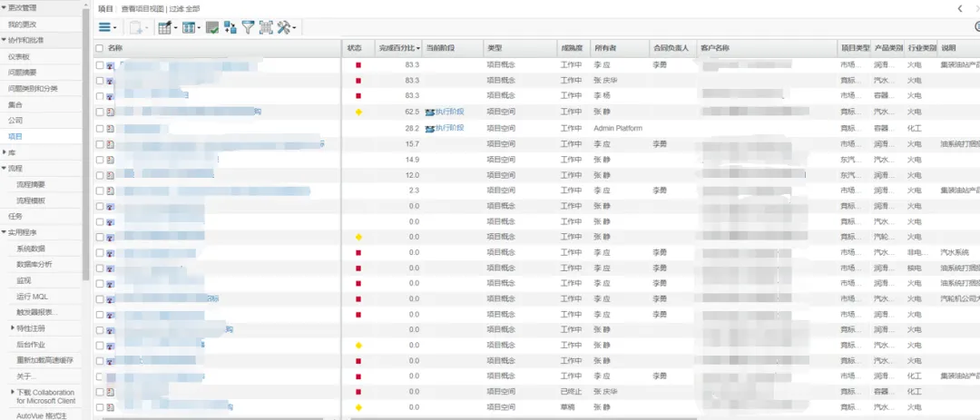Click the new document toolbar icon
This screenshot has height=420, width=980.
pos(136,28)
